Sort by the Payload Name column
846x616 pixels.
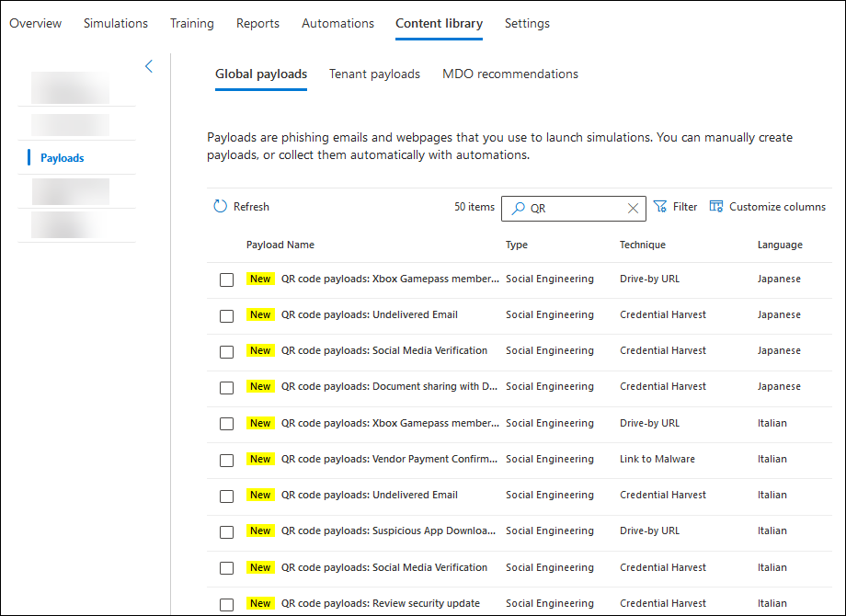pyautogui.click(x=280, y=245)
